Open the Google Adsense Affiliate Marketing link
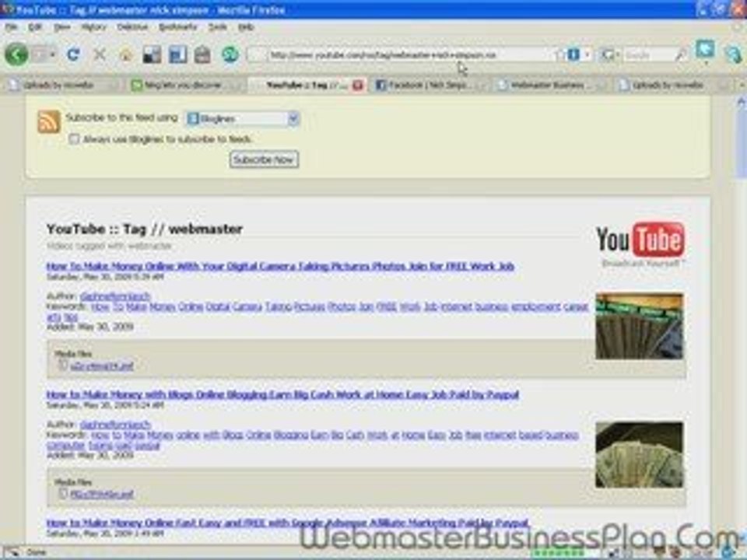 click(x=288, y=523)
